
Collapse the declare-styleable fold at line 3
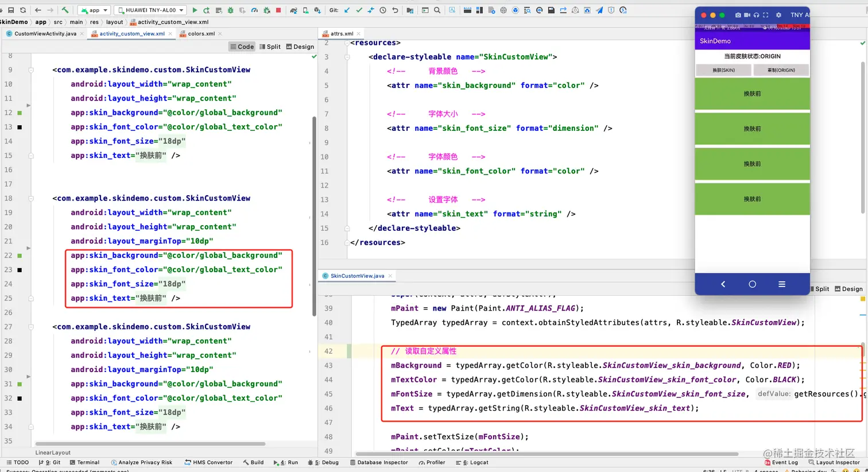[x=347, y=57]
